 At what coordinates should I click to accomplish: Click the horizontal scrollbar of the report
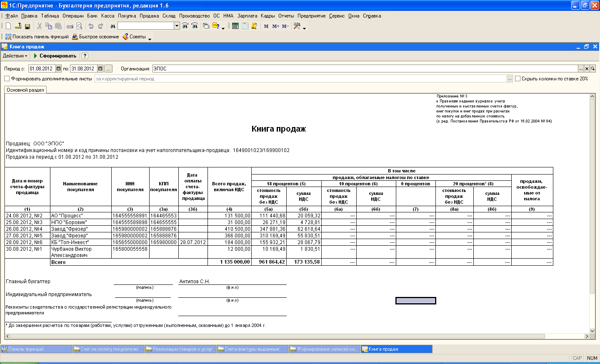[277, 336]
